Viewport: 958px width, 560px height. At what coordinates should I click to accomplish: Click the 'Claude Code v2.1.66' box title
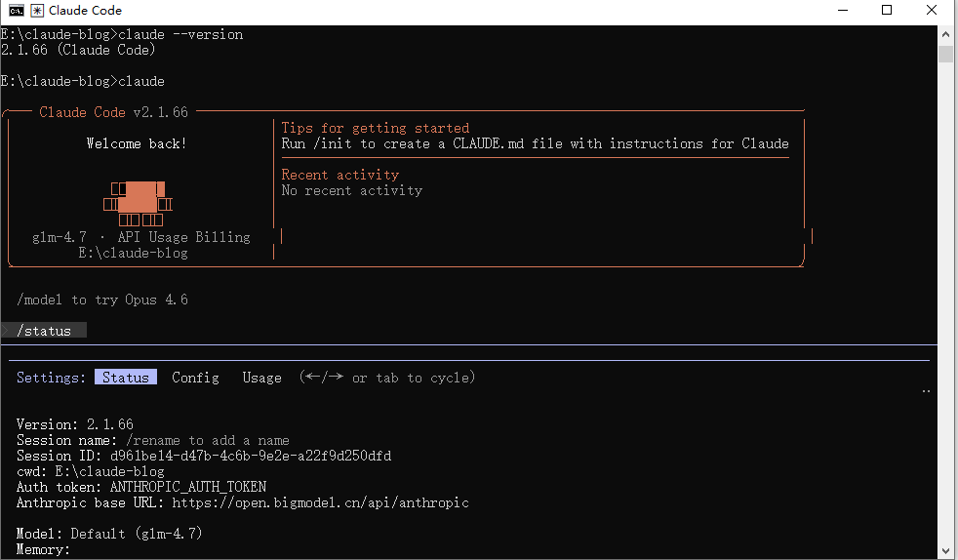coord(113,112)
